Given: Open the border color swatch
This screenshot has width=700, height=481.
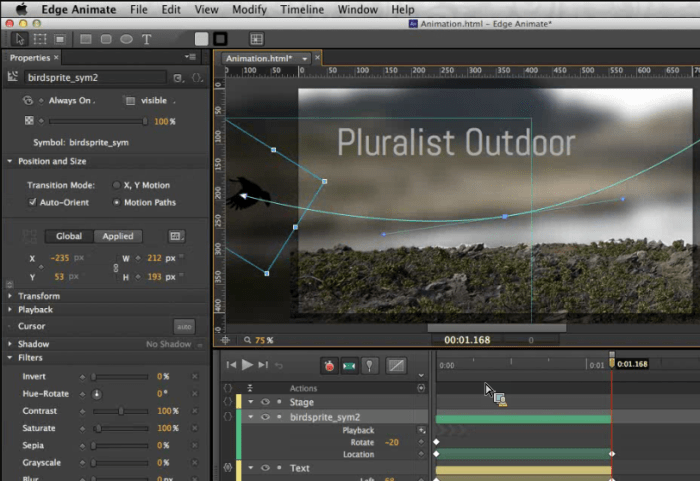Looking at the screenshot, I should [220, 39].
